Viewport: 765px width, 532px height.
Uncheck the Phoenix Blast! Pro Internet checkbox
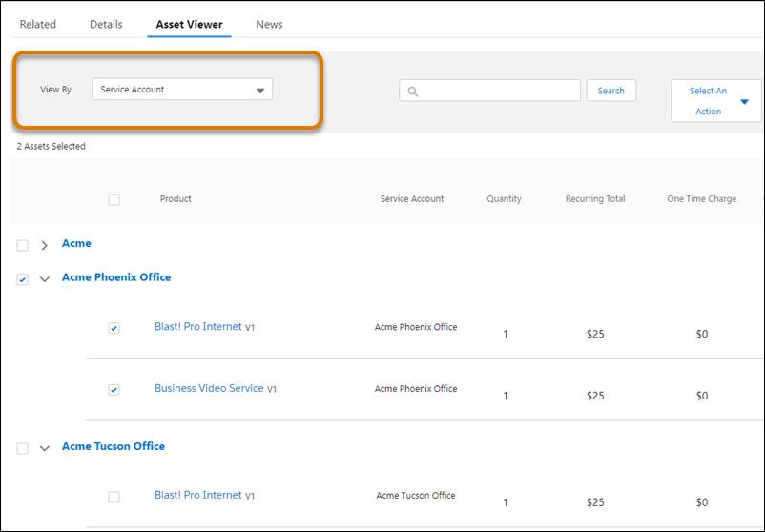click(x=114, y=328)
